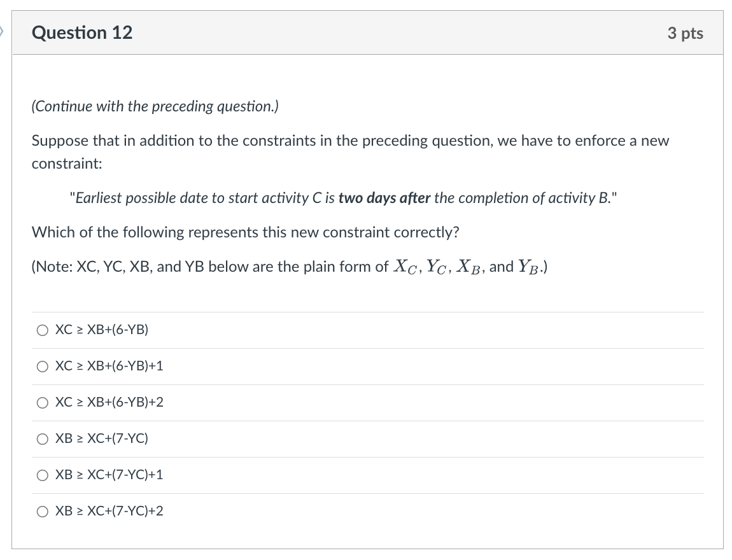This screenshot has width=732, height=560.
Task: Select the radio option XC ≥ XB+(6-YB)
Action: 43,330
